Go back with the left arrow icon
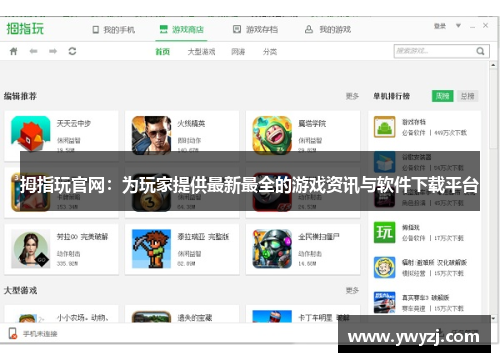The height and width of the screenshot is (362, 500). coord(33,51)
